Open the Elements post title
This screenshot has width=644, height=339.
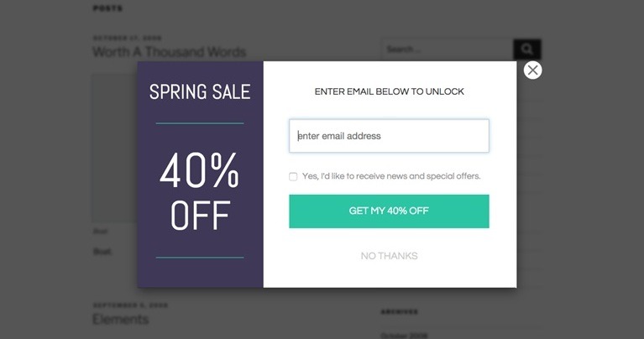[120, 320]
